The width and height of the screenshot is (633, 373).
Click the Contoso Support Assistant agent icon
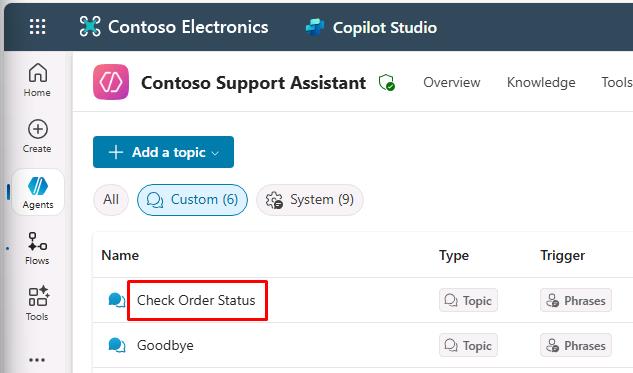click(111, 82)
